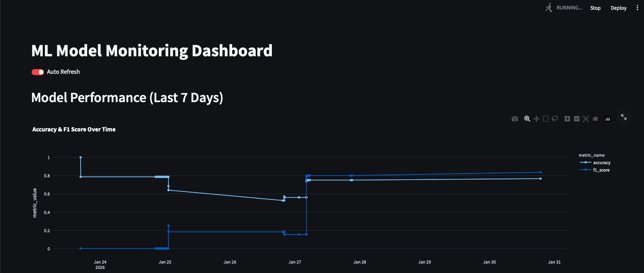Screen dimensions: 644x273
Task: Open the three-dot main menu
Action: click(x=637, y=8)
